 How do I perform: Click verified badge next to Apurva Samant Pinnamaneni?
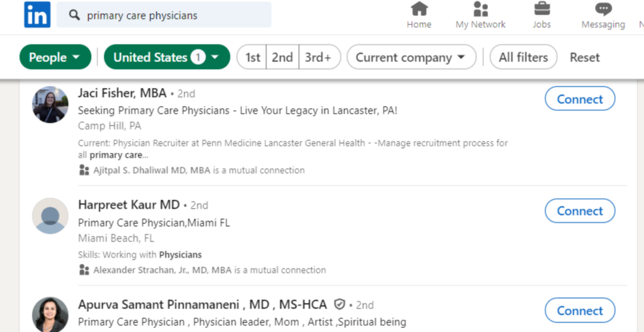(x=340, y=305)
